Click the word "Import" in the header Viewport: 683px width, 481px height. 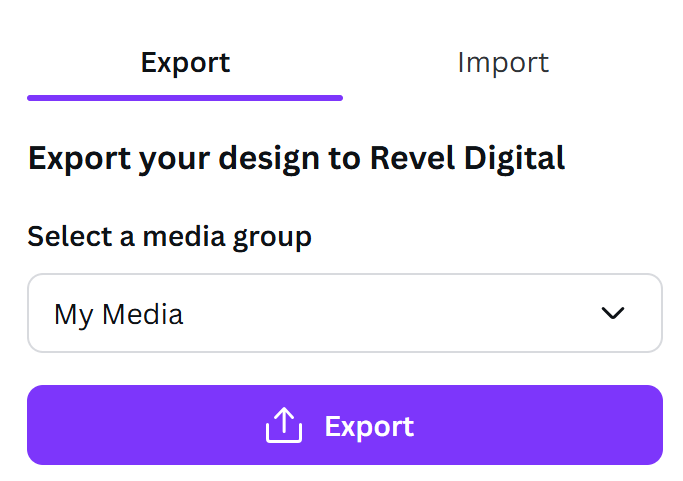503,63
